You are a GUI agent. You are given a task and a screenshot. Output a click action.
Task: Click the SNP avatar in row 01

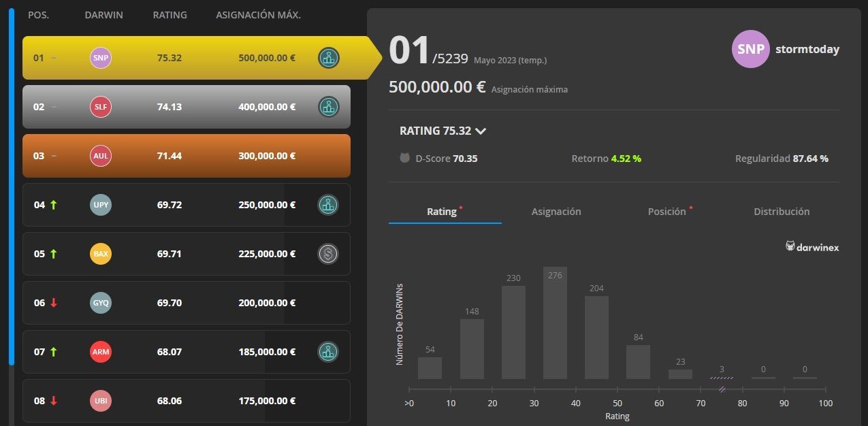click(100, 58)
